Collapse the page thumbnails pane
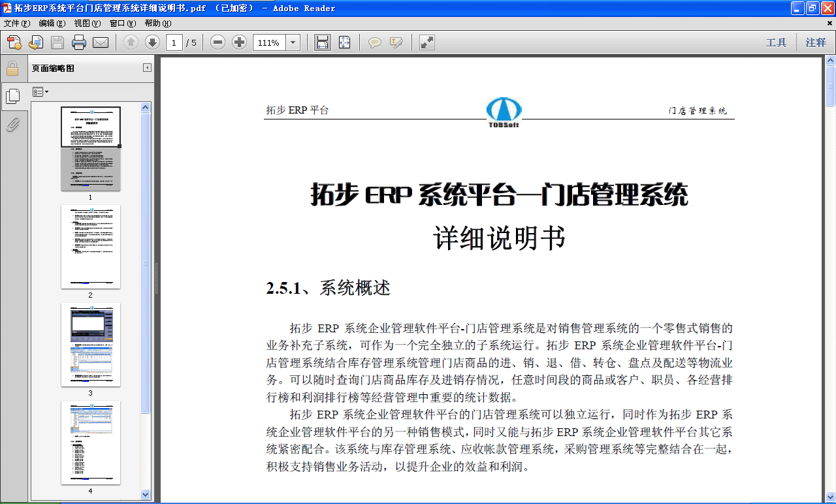The width and height of the screenshot is (836, 504). 148,68
